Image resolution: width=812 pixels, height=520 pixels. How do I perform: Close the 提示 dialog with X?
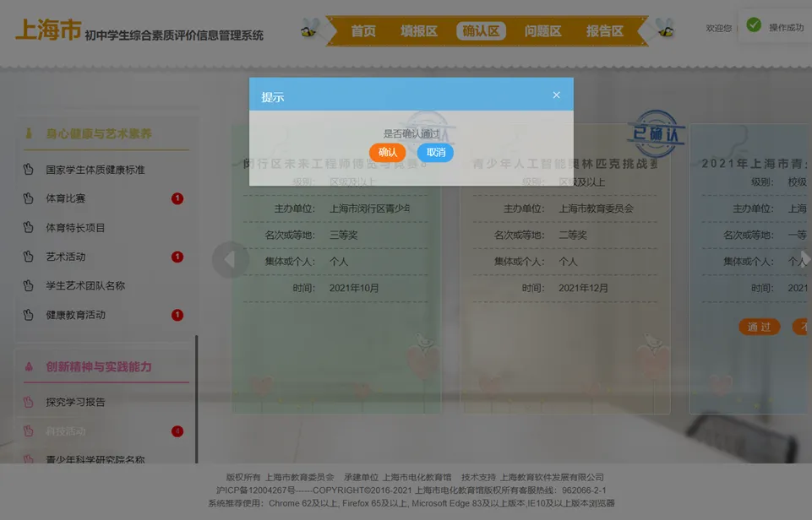tap(556, 95)
